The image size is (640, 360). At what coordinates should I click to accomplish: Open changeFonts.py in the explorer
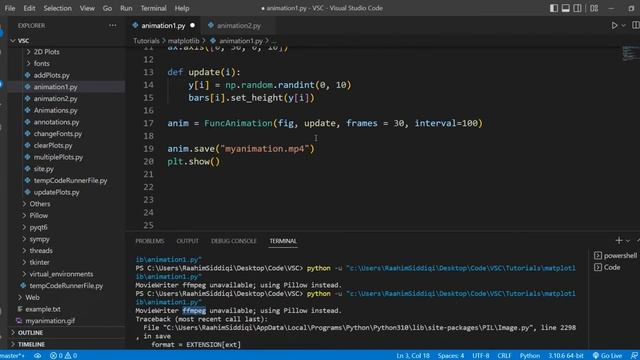tap(58, 134)
